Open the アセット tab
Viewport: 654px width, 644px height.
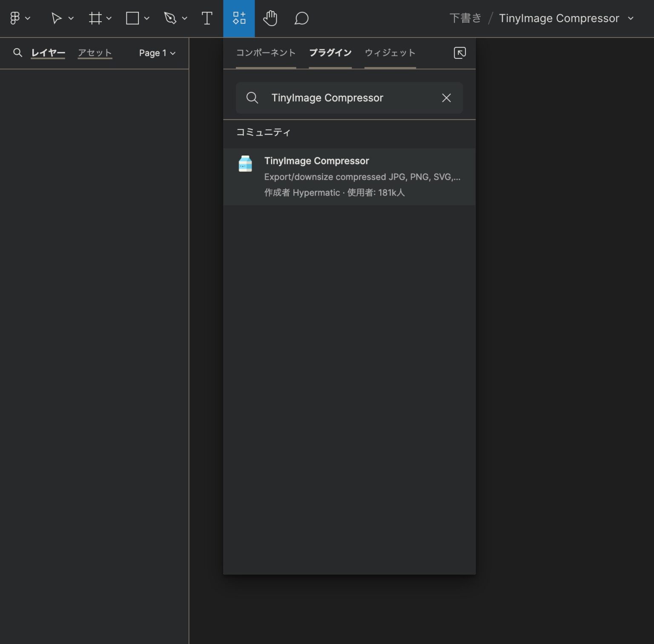click(x=95, y=53)
